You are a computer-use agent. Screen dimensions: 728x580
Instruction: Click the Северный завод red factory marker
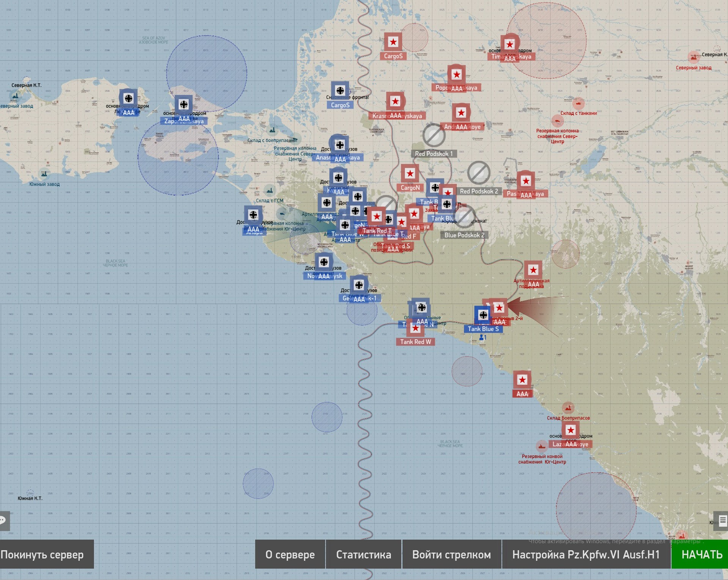click(x=693, y=57)
